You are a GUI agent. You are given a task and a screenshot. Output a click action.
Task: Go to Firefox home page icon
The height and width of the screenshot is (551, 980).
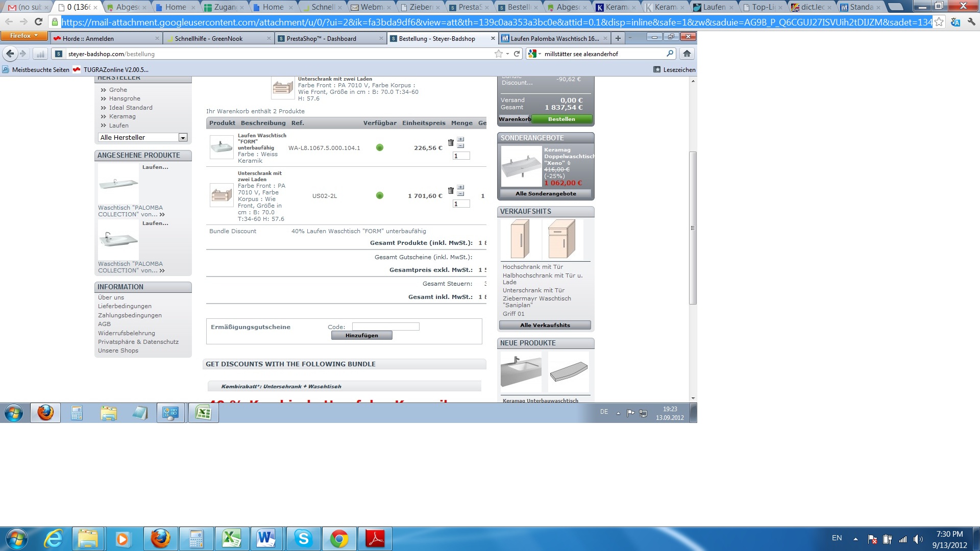(687, 54)
